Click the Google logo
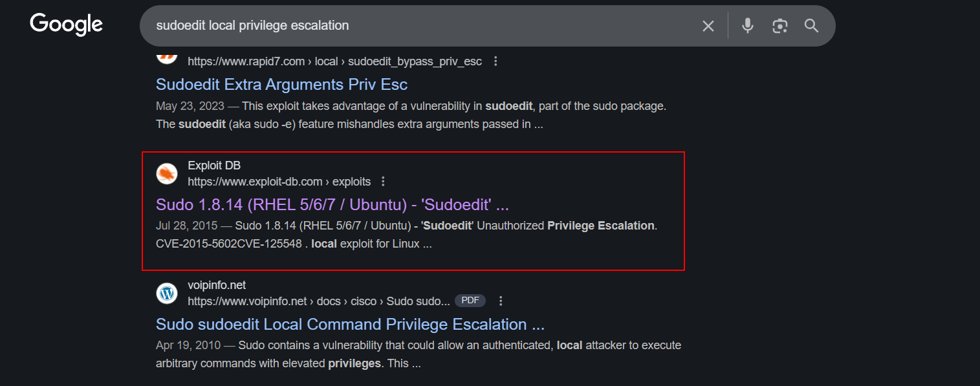Image resolution: width=980 pixels, height=386 pixels. tap(66, 25)
